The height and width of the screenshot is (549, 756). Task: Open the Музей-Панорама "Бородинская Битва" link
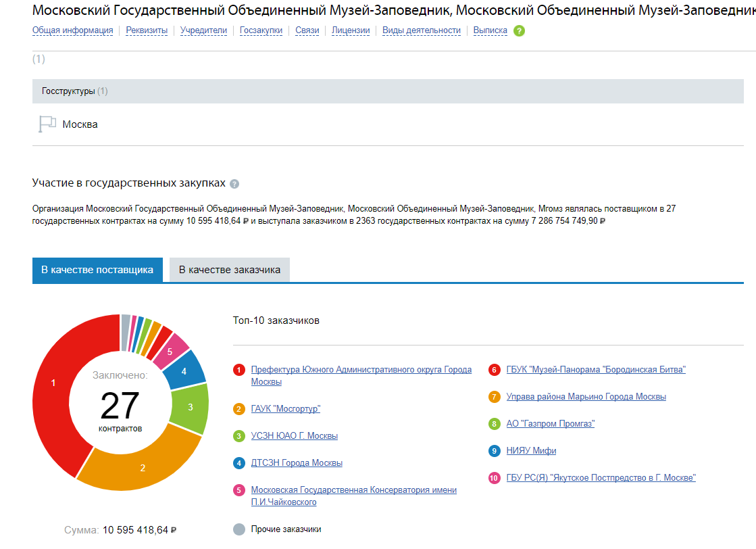click(x=596, y=370)
